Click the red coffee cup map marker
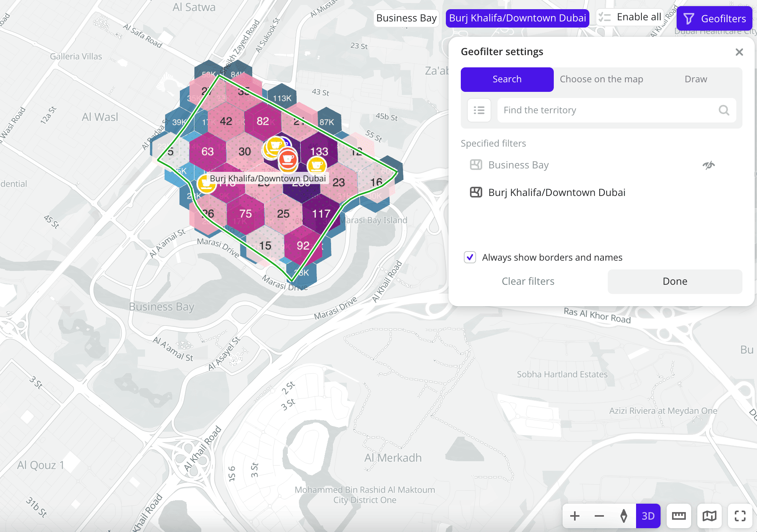 pos(288,159)
